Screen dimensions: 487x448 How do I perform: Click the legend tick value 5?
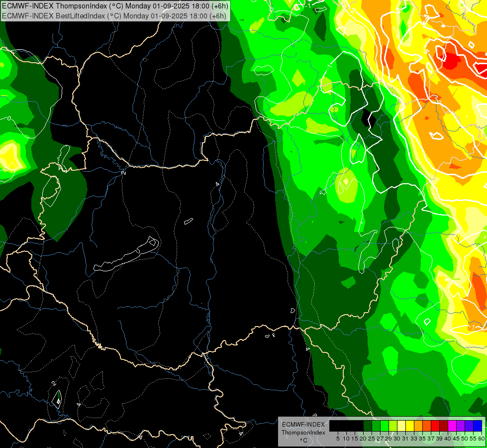338,439
